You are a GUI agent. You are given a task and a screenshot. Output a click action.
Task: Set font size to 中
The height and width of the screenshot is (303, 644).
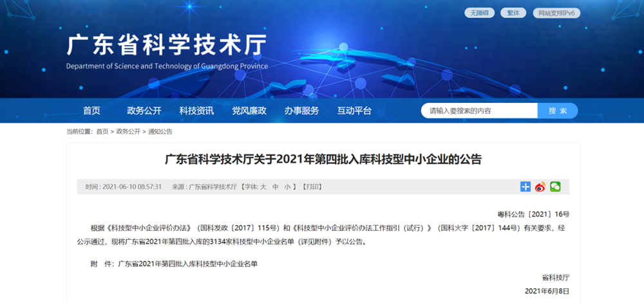(275, 187)
